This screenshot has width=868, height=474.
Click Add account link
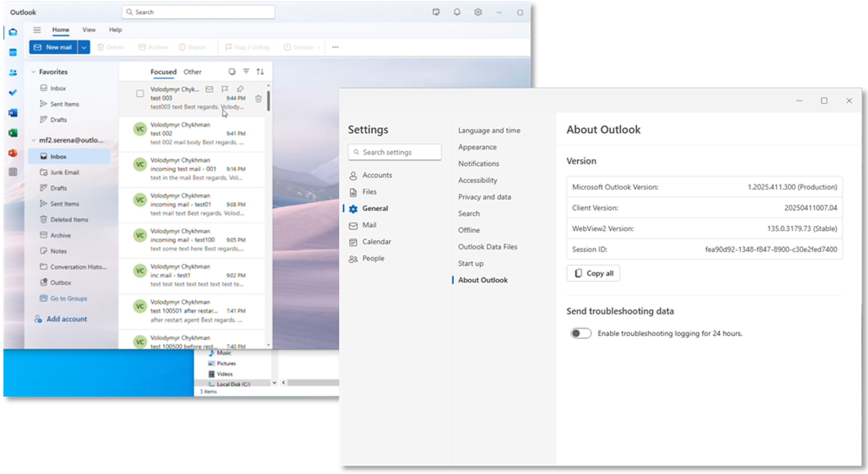[x=61, y=319]
